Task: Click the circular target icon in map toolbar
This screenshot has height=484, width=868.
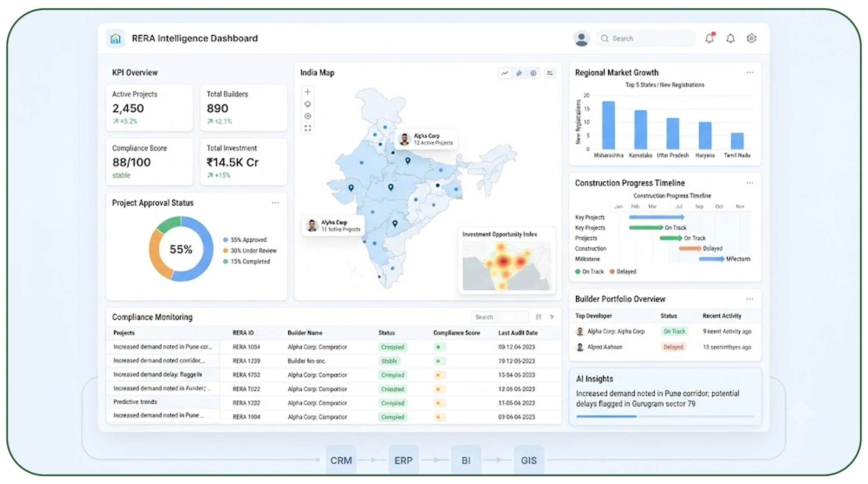Action: pyautogui.click(x=533, y=73)
